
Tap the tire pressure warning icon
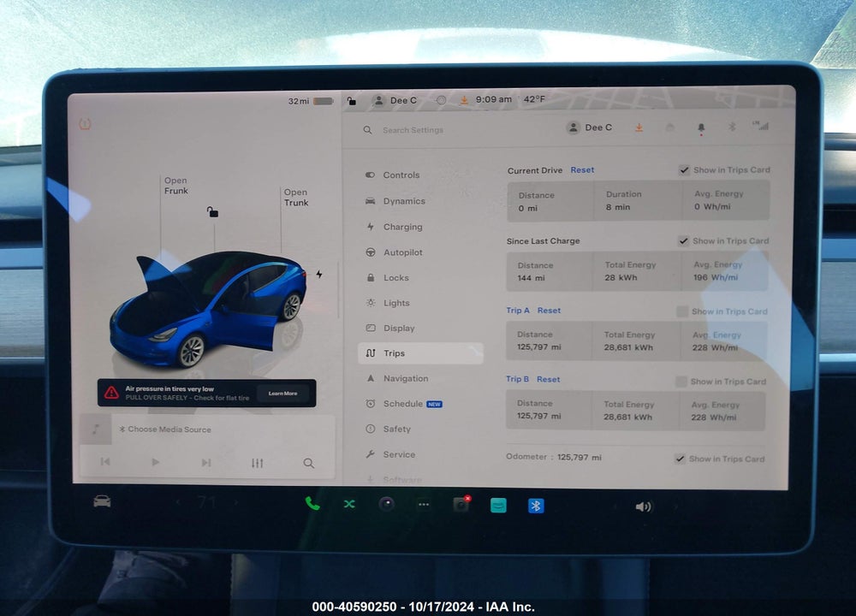pyautogui.click(x=85, y=124)
